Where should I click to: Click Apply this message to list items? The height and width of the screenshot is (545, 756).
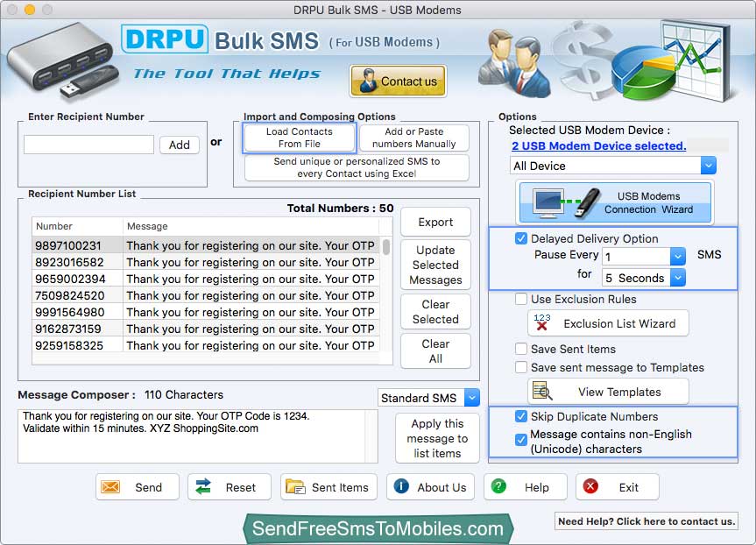click(x=437, y=438)
